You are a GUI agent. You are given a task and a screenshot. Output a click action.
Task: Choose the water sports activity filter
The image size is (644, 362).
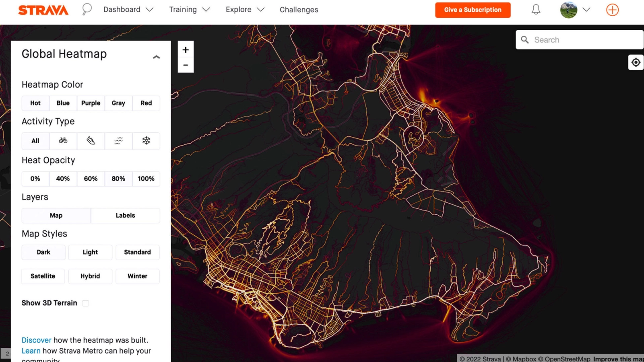[x=118, y=141]
